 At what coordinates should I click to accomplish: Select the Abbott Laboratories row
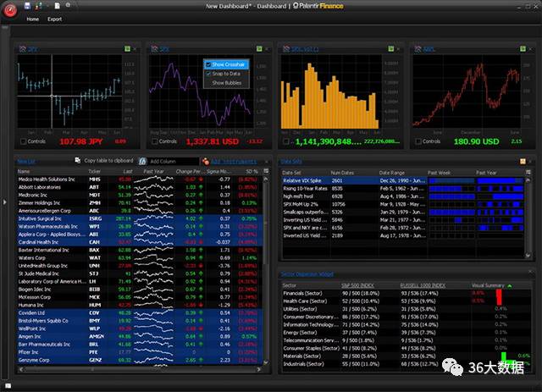pyautogui.click(x=140, y=187)
